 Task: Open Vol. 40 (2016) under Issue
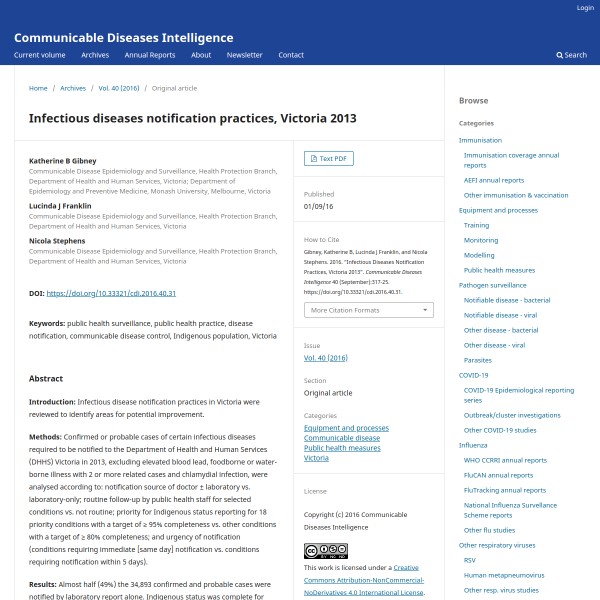tap(325, 357)
